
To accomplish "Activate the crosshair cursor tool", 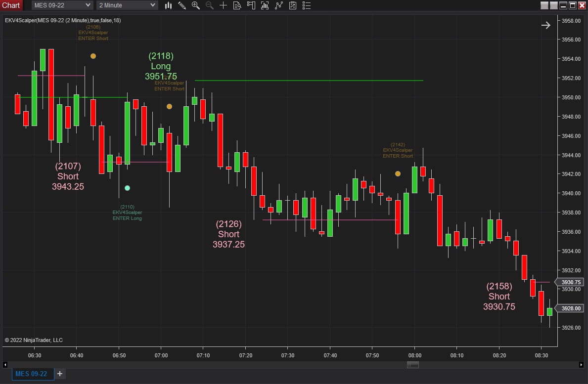I will pos(223,5).
